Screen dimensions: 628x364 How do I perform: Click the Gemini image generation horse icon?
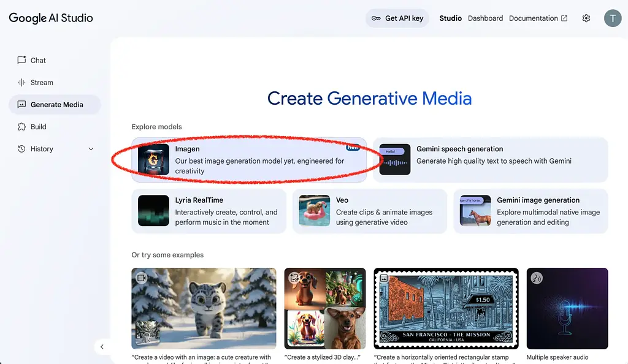pos(475,211)
